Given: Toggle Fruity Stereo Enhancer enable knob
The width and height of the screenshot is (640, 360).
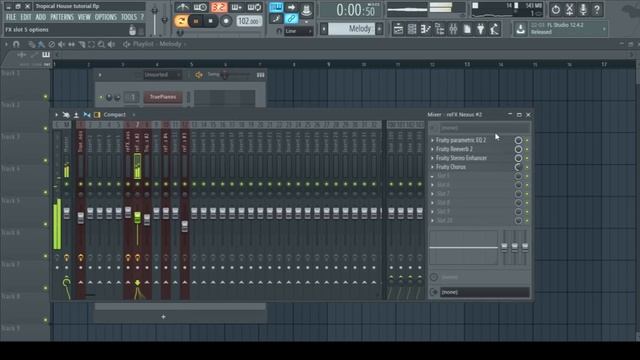Looking at the screenshot, I should 518,158.
